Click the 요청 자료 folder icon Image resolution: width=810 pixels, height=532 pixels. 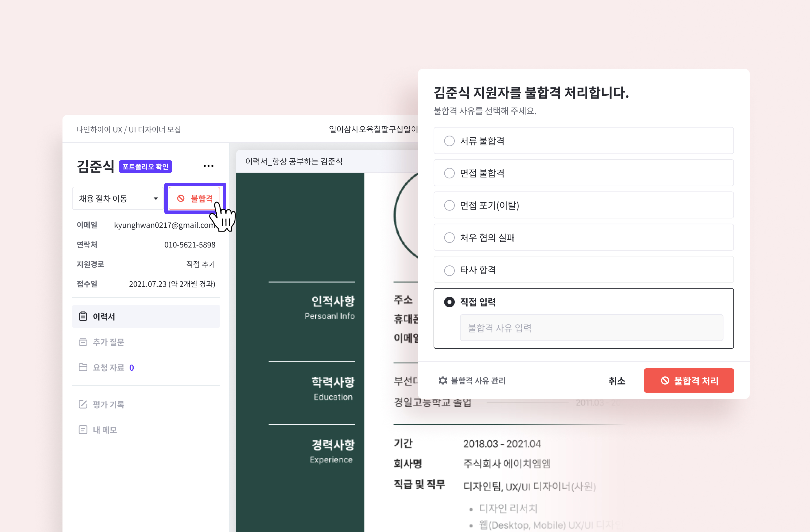[83, 367]
